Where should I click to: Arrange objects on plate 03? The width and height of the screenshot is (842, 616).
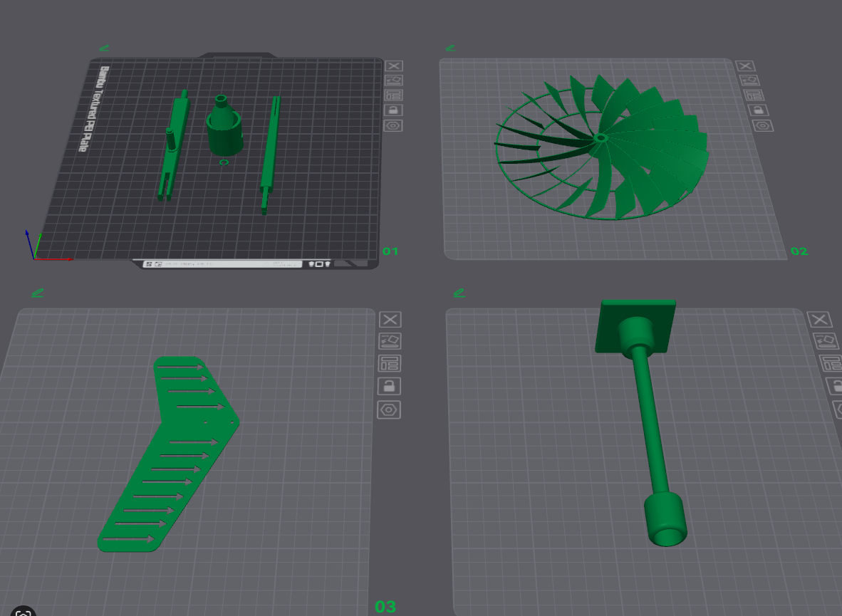click(x=390, y=364)
